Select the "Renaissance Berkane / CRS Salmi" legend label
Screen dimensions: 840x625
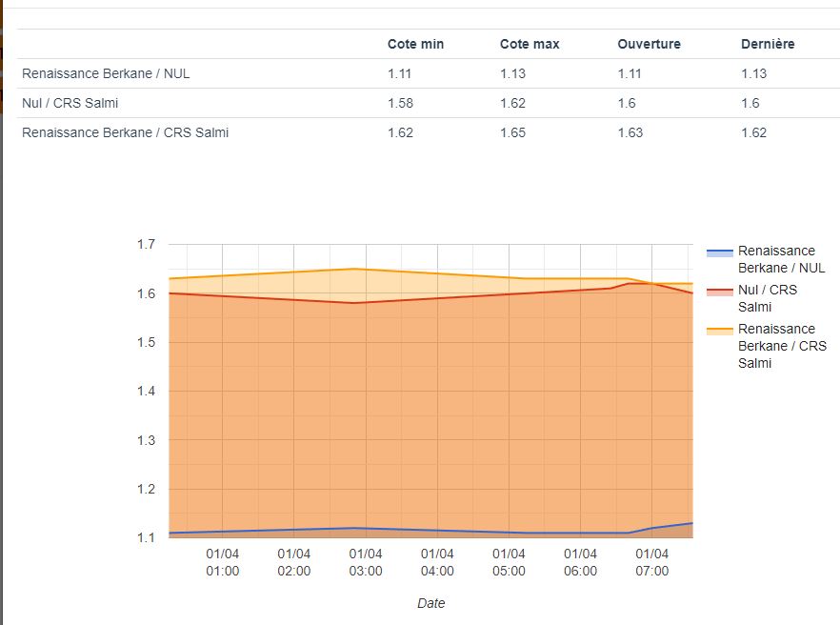click(x=782, y=346)
